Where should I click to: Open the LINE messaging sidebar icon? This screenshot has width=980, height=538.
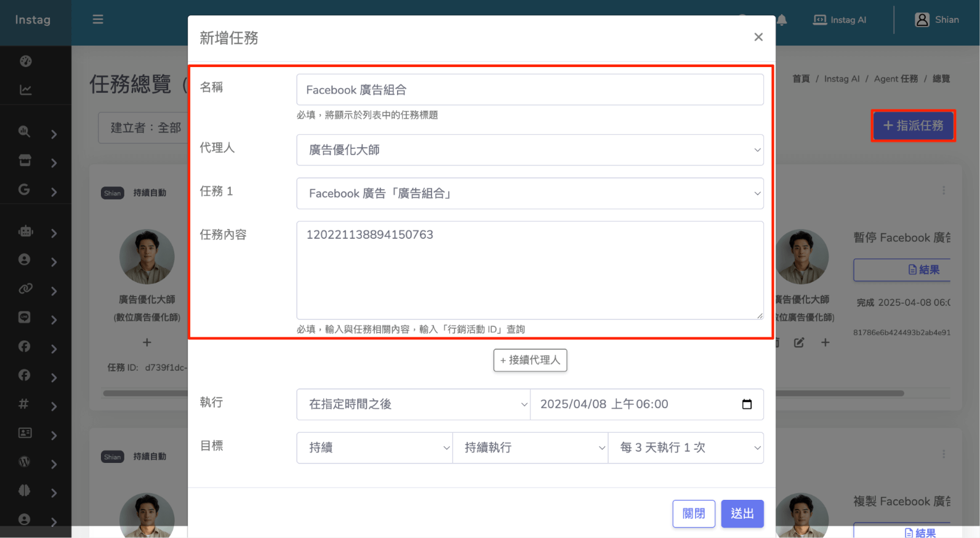pos(25,318)
